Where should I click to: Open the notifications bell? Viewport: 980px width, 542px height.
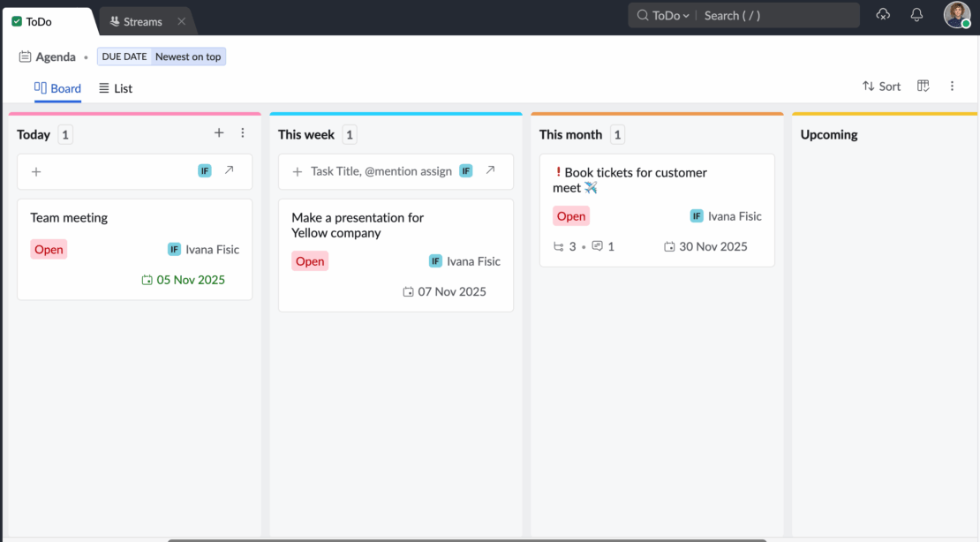point(916,14)
